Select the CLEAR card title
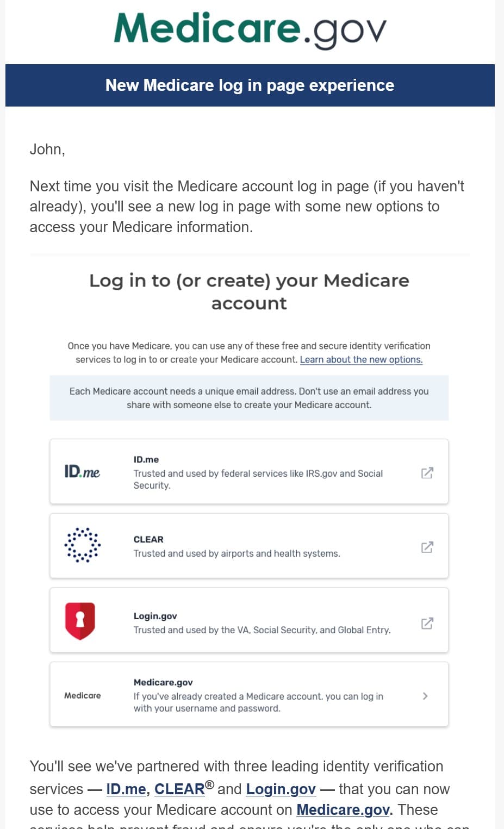504x829 pixels. (148, 539)
